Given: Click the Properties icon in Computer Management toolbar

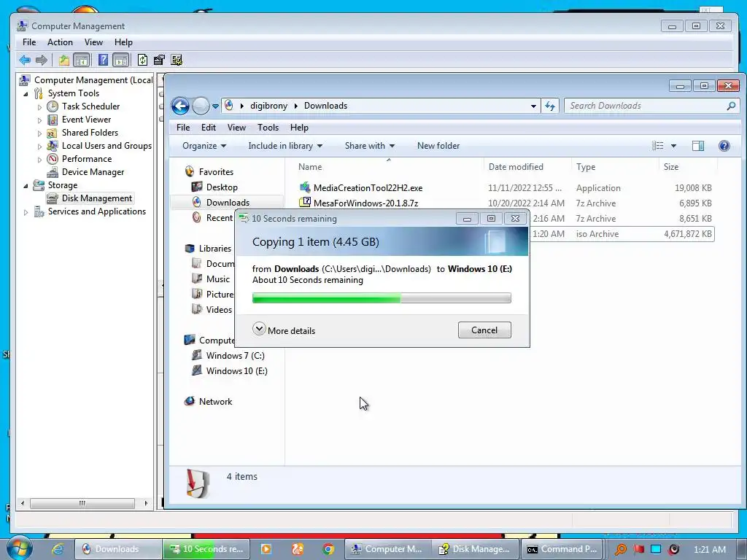Looking at the screenshot, I should [159, 60].
